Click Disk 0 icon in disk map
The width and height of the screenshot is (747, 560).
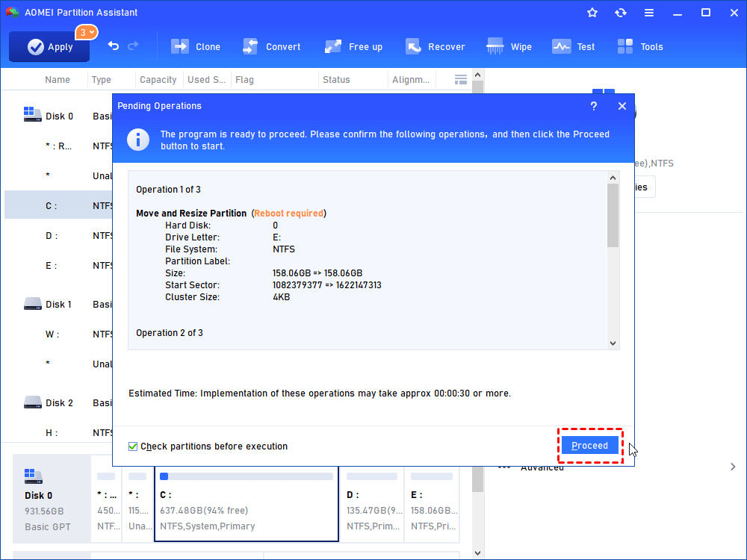click(x=33, y=476)
